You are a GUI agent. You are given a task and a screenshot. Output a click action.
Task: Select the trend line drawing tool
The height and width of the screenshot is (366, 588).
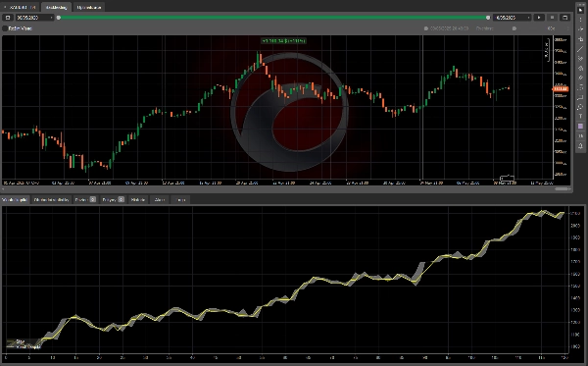coord(580,49)
